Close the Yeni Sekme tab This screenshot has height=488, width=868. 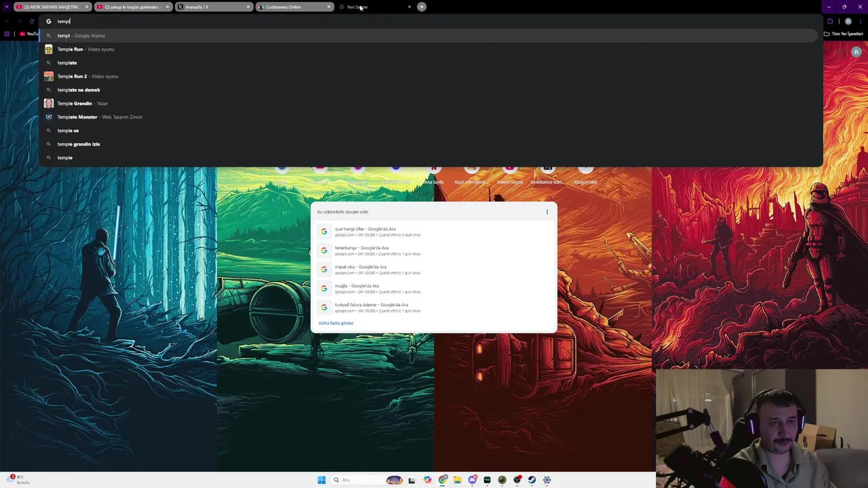click(409, 7)
